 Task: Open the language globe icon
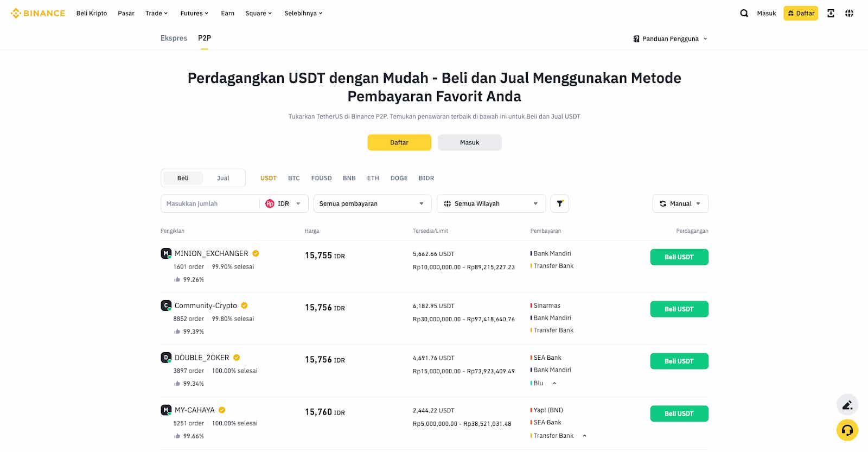(849, 13)
